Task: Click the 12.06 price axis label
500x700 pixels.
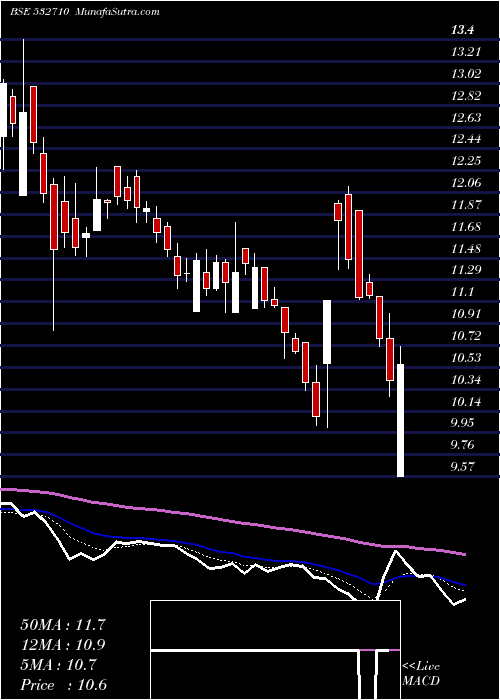Action: tap(466, 183)
